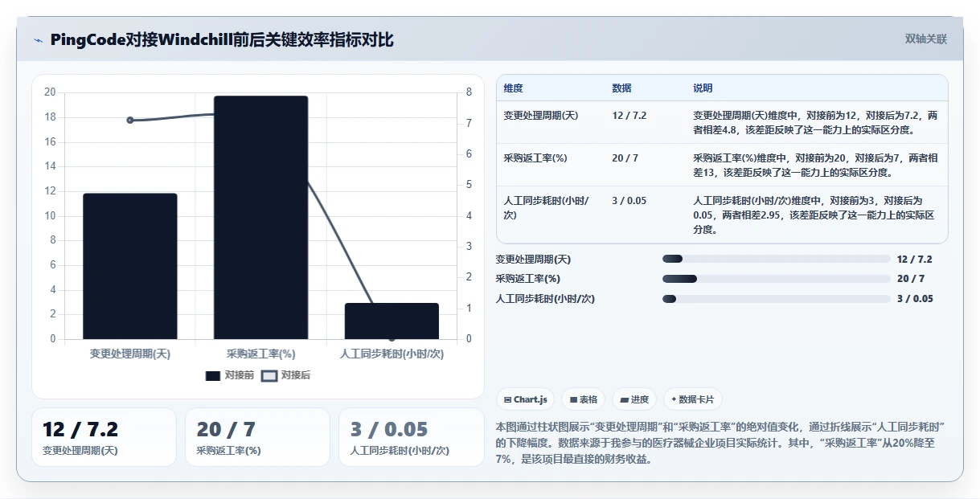Click the description paragraph starting with 本图通过柱状图
This screenshot has height=499, width=980.
(721, 443)
